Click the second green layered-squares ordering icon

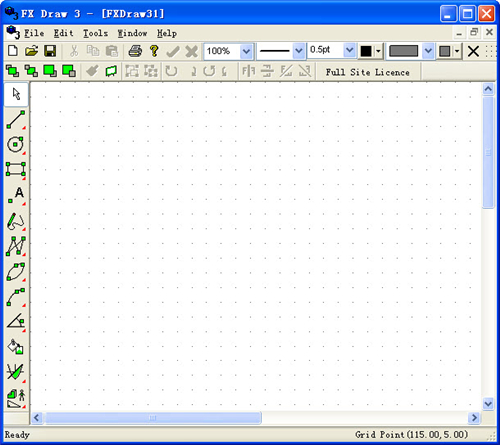coord(31,71)
